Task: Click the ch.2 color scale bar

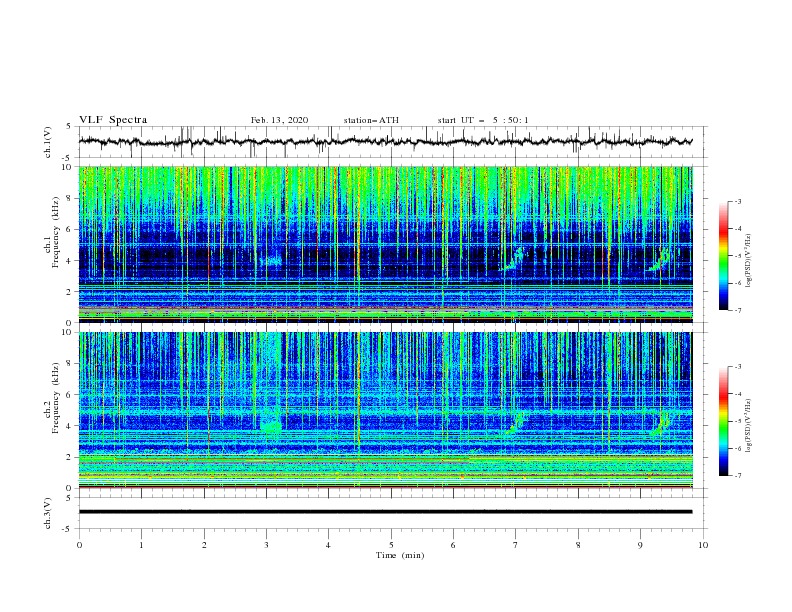Action: (724, 421)
